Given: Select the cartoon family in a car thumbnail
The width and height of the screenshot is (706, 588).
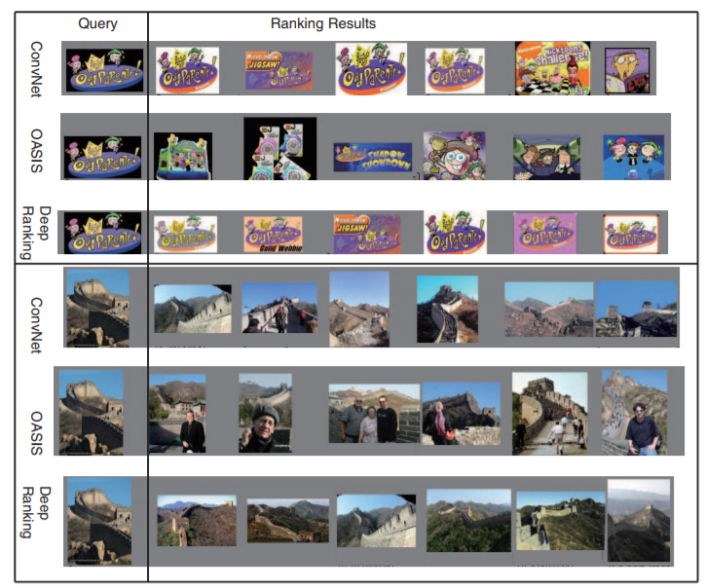Looking at the screenshot, I should [546, 157].
